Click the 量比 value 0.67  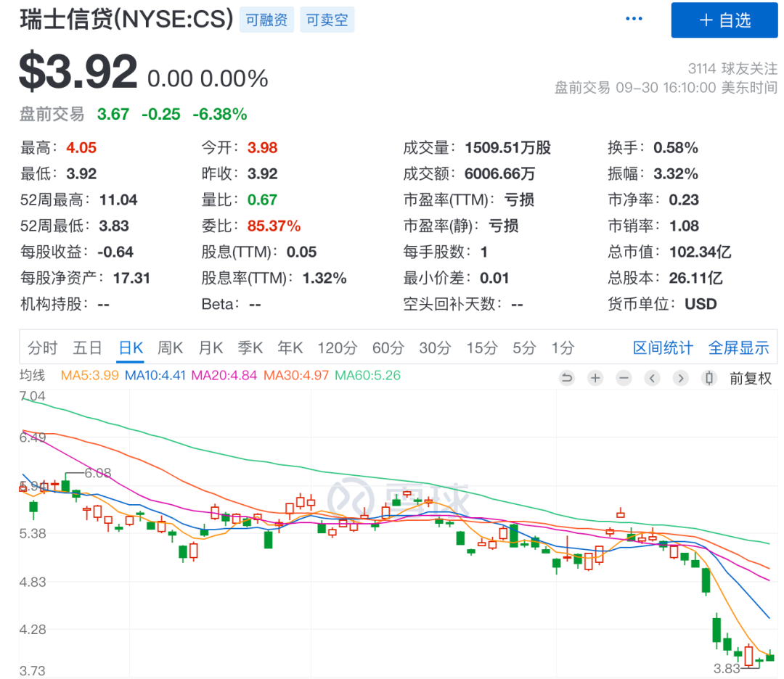click(x=263, y=199)
